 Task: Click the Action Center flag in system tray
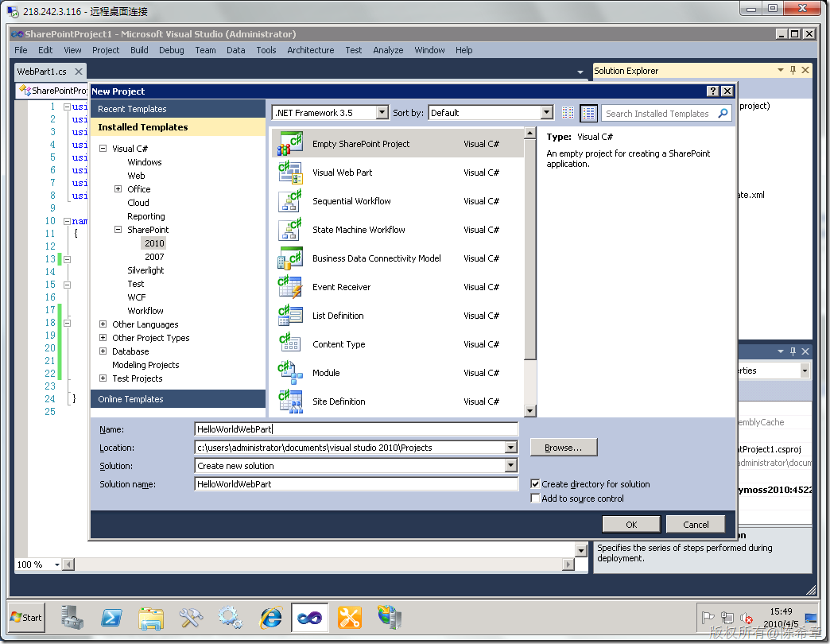[708, 618]
